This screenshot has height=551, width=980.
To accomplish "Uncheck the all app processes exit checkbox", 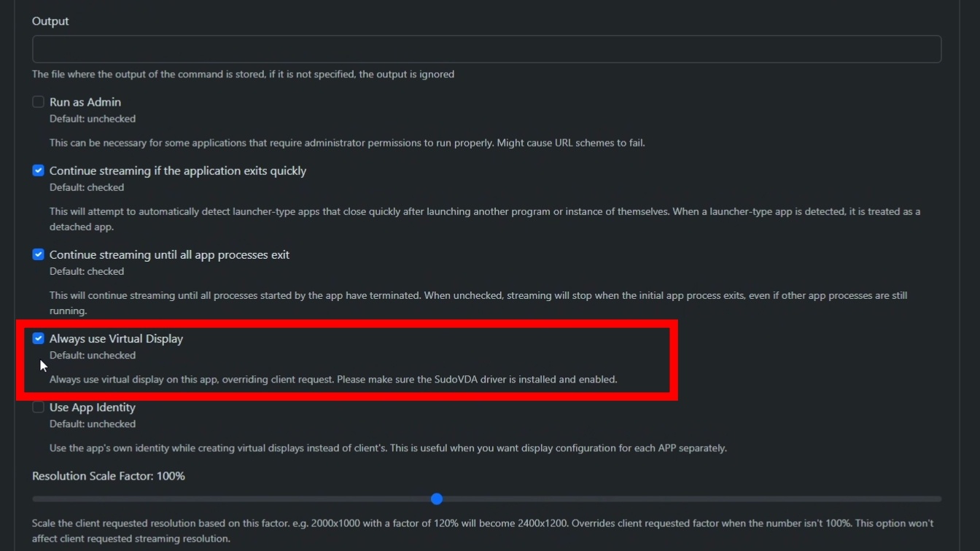I will pyautogui.click(x=39, y=254).
